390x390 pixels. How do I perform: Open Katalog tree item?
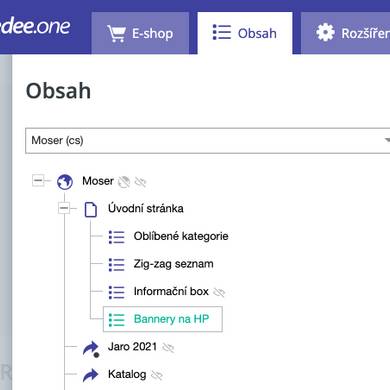click(x=127, y=374)
